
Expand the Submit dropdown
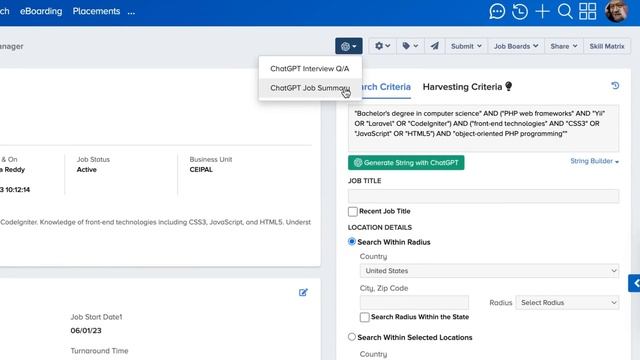coord(466,46)
